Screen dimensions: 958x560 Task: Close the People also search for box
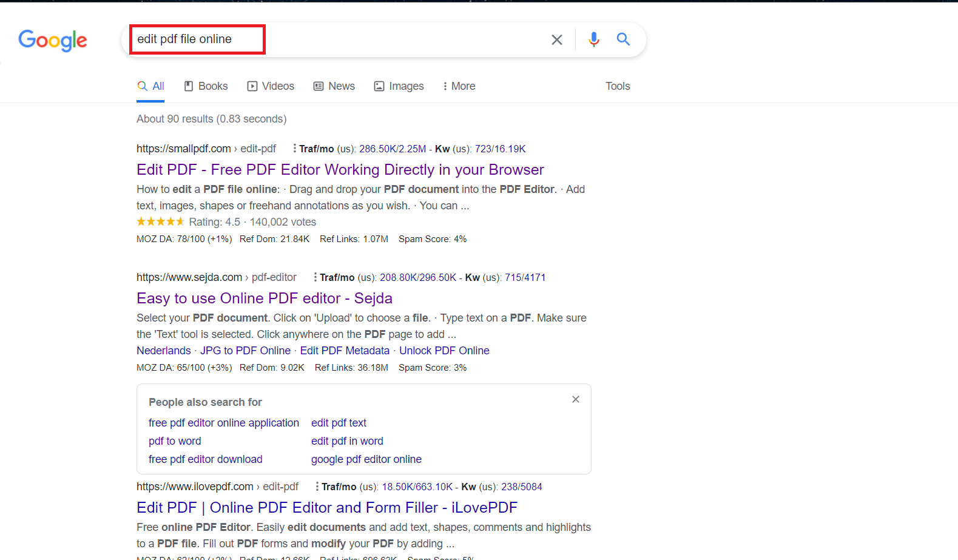(x=576, y=399)
